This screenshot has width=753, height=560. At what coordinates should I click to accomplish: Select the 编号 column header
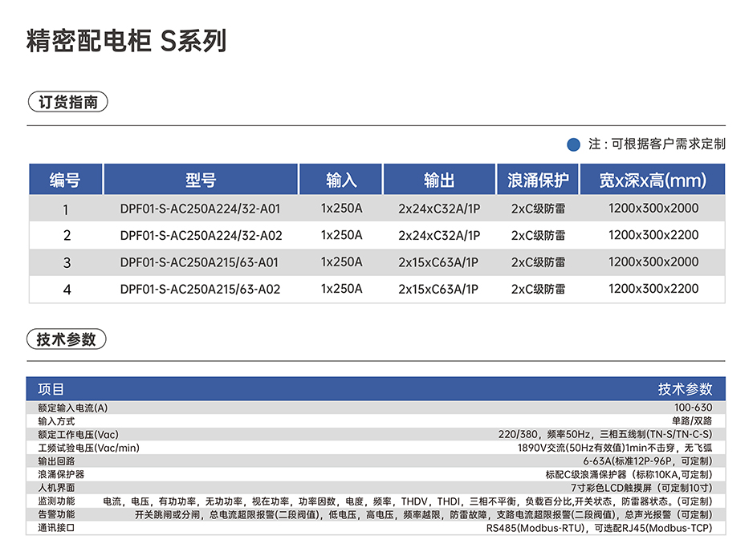[66, 180]
